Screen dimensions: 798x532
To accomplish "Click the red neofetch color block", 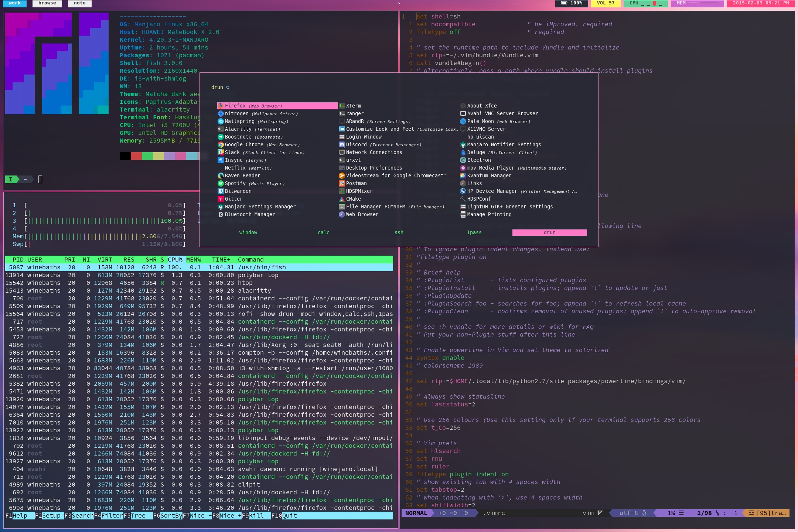I will (x=136, y=156).
